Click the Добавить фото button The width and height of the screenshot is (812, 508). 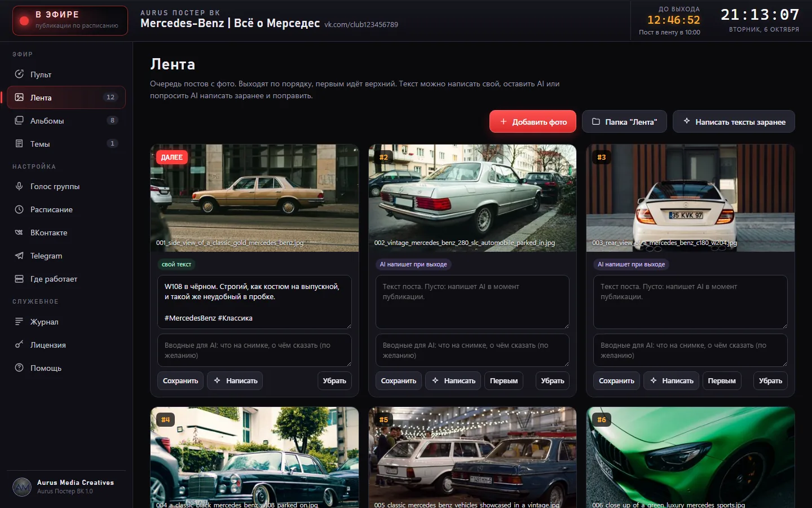point(533,121)
